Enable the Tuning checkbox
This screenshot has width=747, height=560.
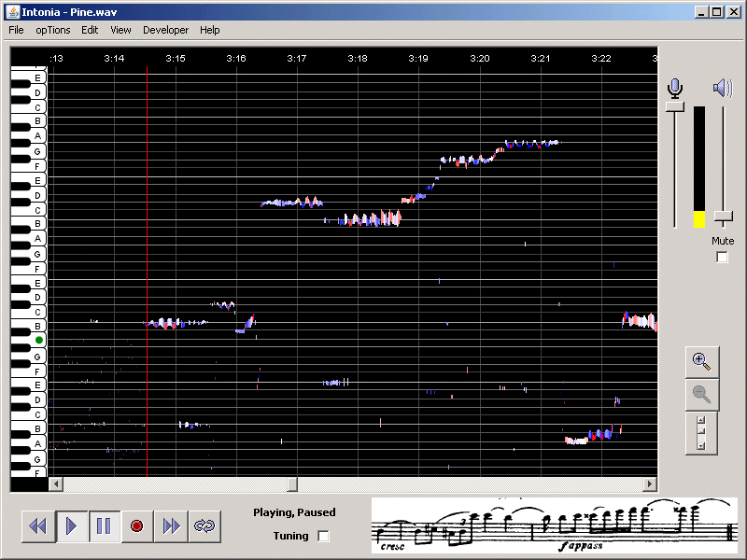click(323, 536)
